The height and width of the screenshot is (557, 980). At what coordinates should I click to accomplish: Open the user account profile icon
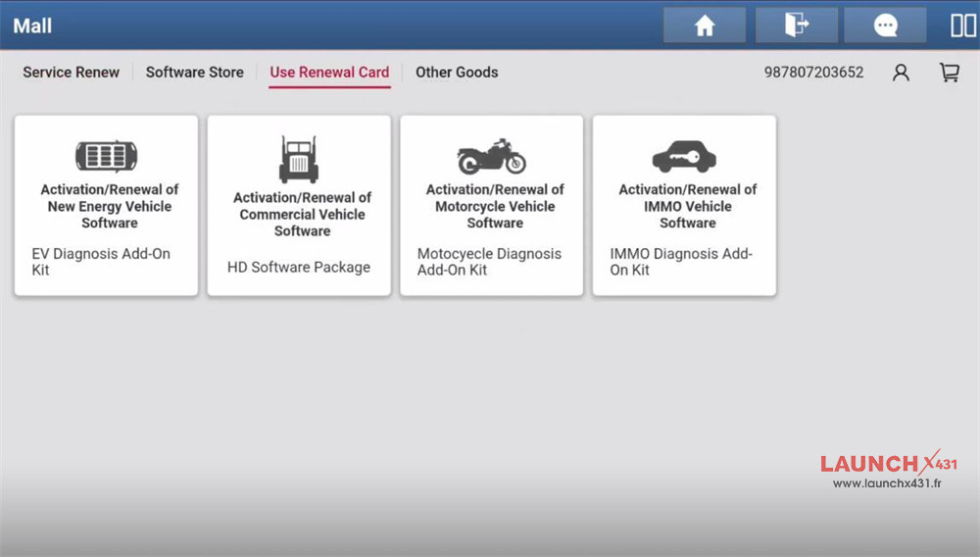(x=901, y=73)
